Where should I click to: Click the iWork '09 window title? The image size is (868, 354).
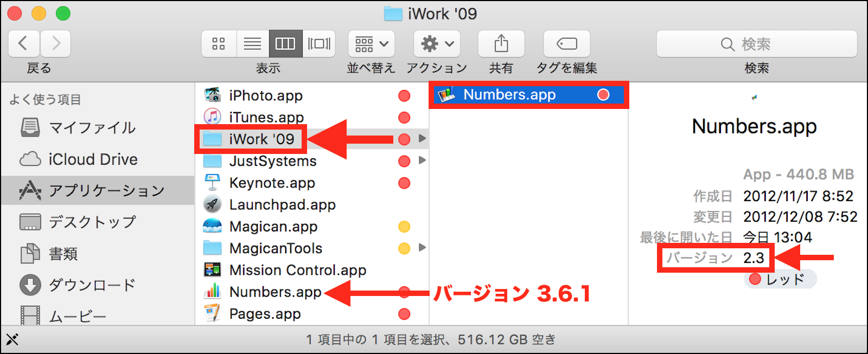click(x=442, y=14)
